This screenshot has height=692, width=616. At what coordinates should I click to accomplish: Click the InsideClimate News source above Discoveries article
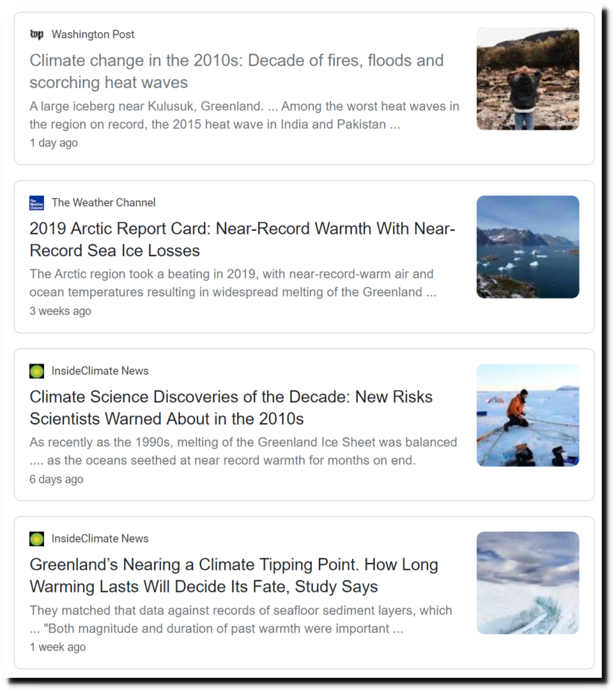click(100, 371)
